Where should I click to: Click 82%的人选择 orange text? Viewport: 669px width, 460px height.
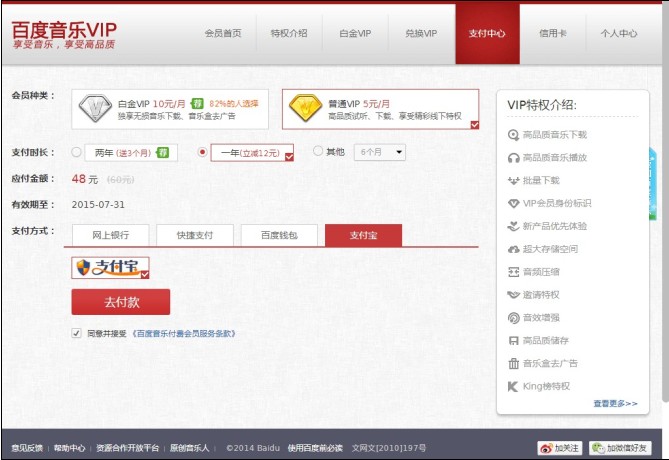(x=234, y=104)
